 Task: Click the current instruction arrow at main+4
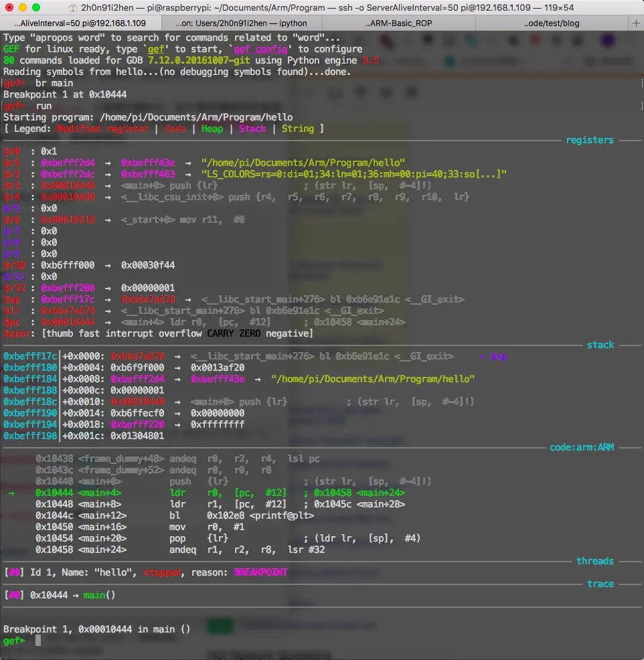pos(11,493)
